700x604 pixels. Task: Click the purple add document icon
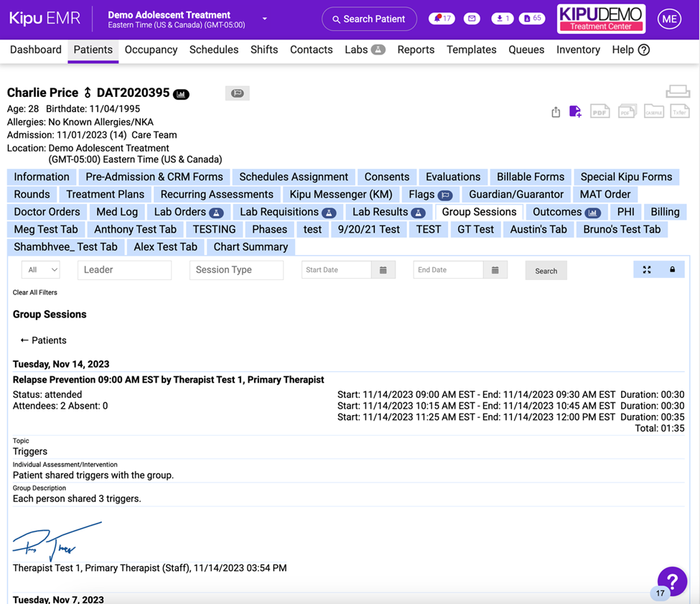(575, 111)
